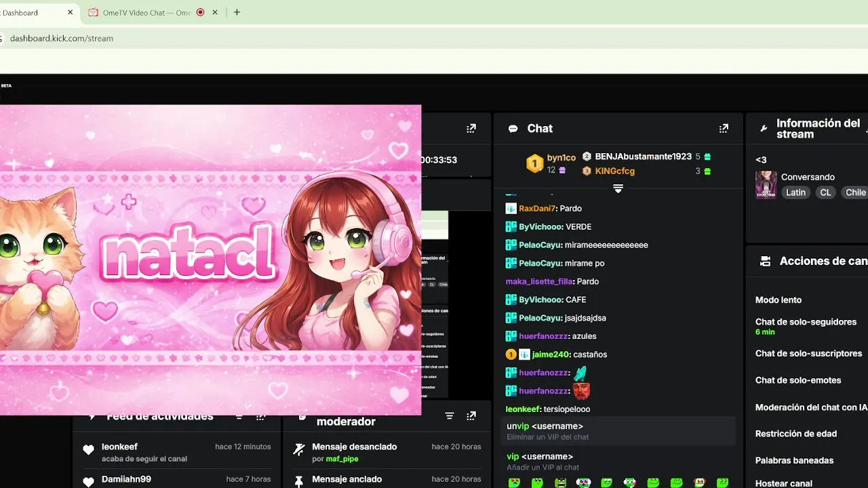Close the Dashboard browser tab
The height and width of the screenshot is (488, 868).
point(71,12)
